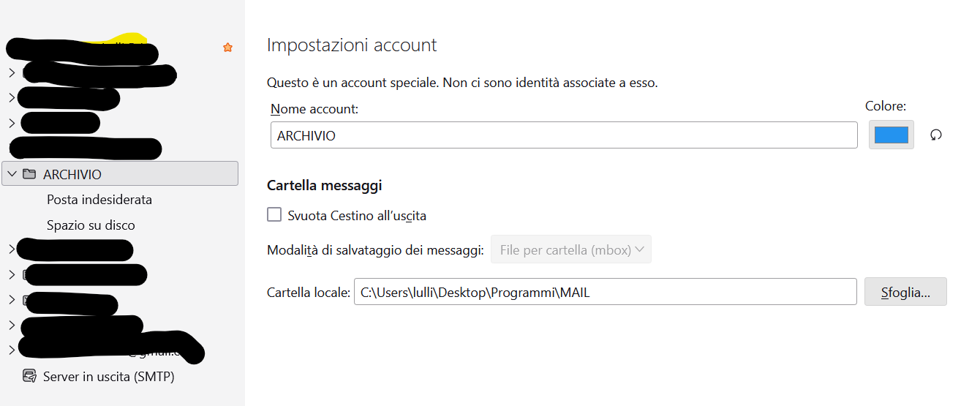The width and height of the screenshot is (980, 406).
Task: Click the Nome account label
Action: pyautogui.click(x=314, y=109)
